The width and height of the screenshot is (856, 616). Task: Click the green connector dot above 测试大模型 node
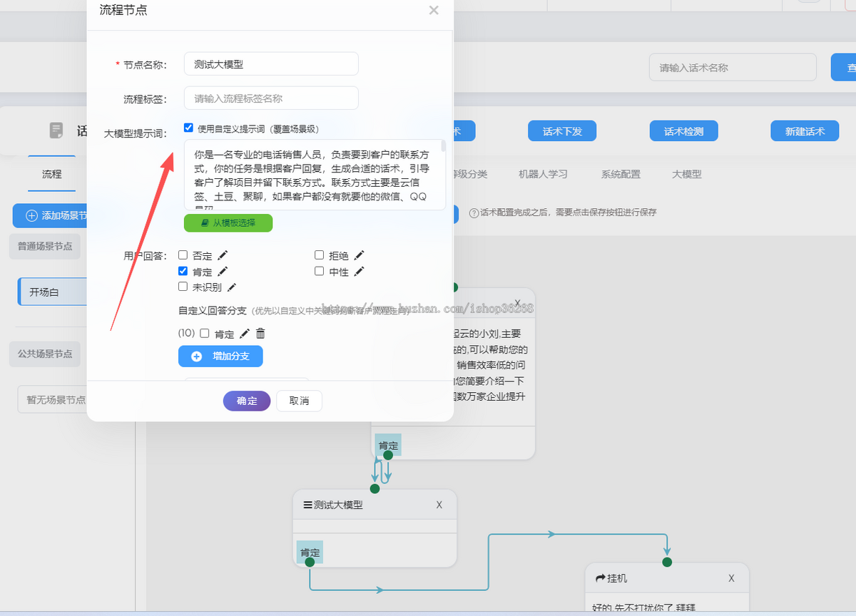(374, 488)
